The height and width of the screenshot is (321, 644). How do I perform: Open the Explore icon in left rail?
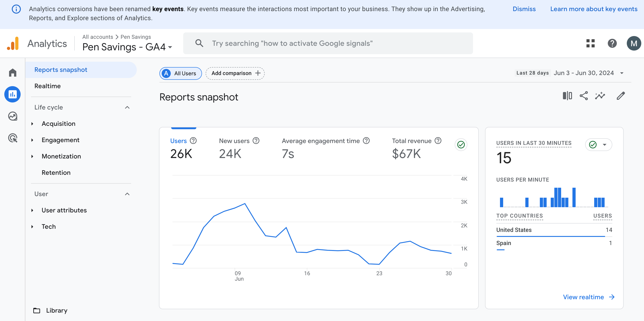[x=12, y=116]
